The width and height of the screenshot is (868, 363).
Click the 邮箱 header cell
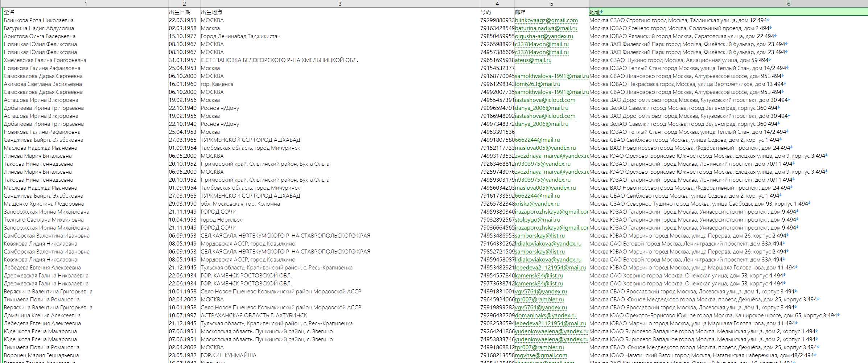(551, 12)
